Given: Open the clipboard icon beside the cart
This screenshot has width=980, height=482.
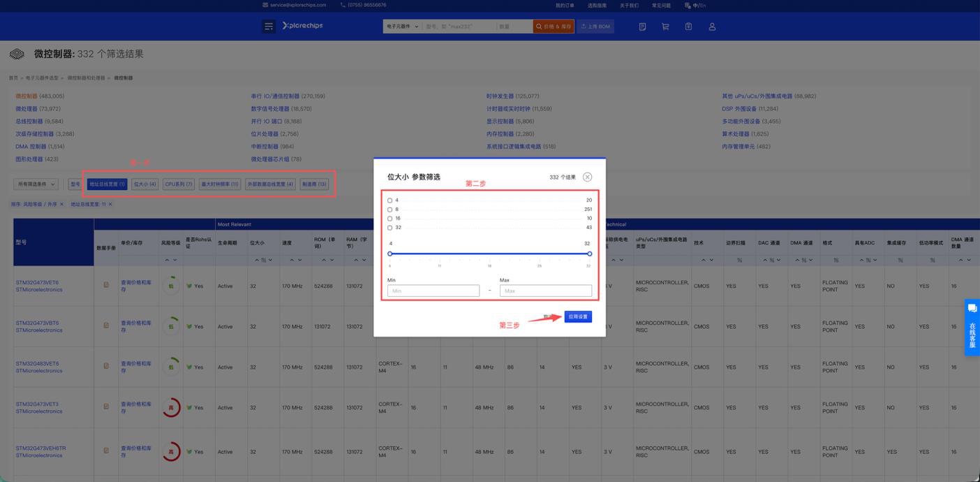Looking at the screenshot, I should tap(688, 27).
